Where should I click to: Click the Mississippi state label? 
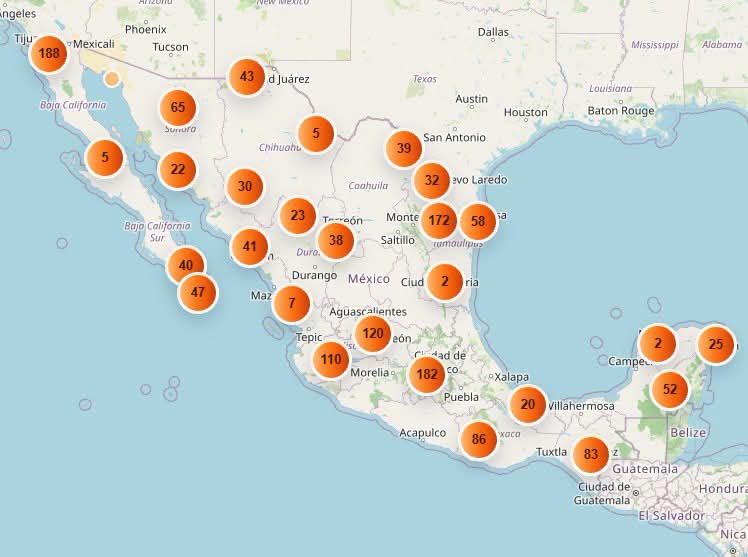654,45
